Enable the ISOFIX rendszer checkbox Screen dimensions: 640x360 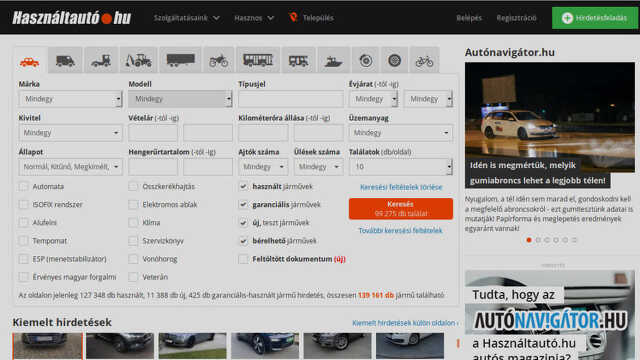(24, 204)
